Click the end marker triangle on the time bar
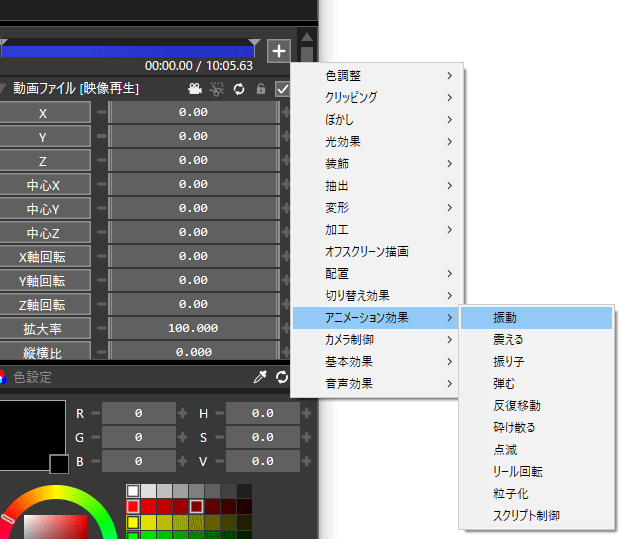 (x=254, y=42)
